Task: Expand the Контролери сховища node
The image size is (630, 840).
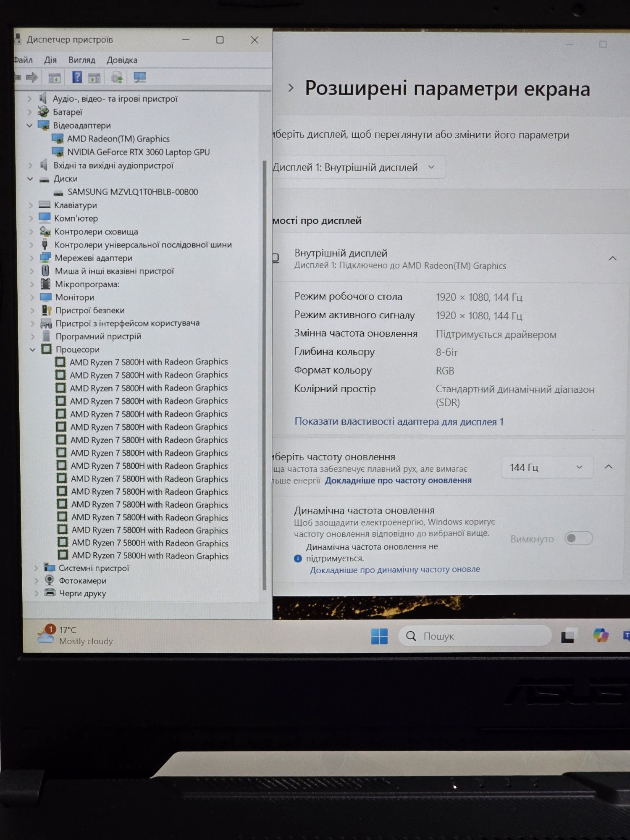Action: coord(31,231)
